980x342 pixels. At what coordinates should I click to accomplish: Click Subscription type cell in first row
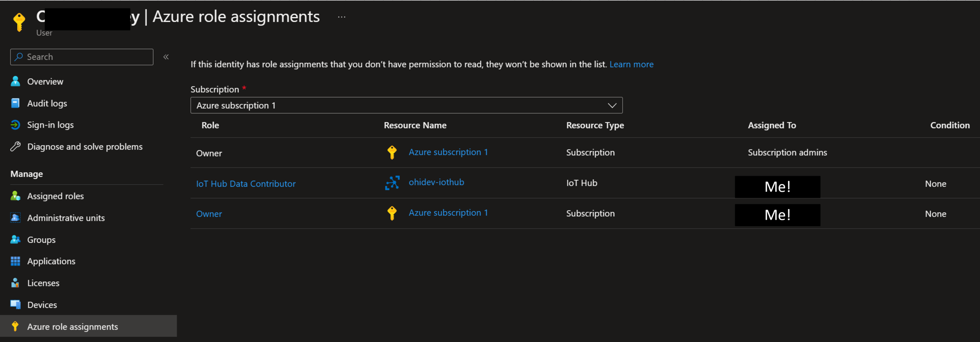590,152
